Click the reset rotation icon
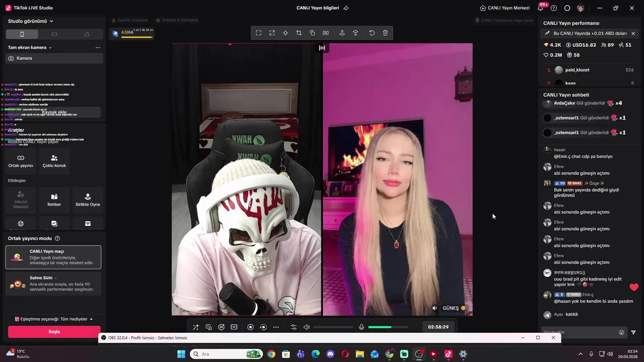The height and width of the screenshot is (362, 644). pyautogui.click(x=372, y=33)
